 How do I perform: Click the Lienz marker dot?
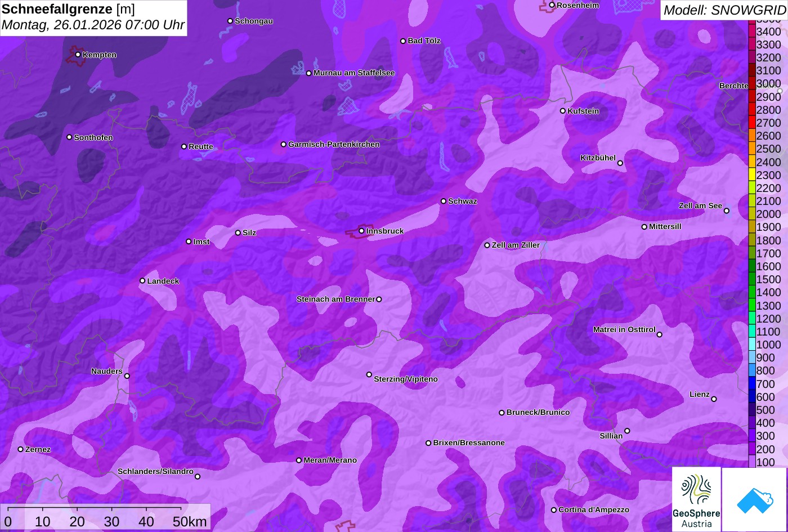[x=714, y=399]
